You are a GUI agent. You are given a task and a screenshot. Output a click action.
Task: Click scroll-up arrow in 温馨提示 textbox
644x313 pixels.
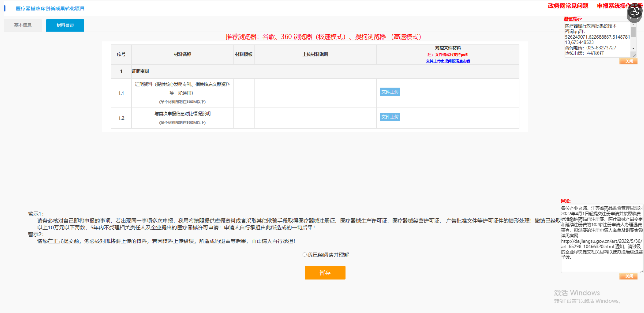pos(633,25)
